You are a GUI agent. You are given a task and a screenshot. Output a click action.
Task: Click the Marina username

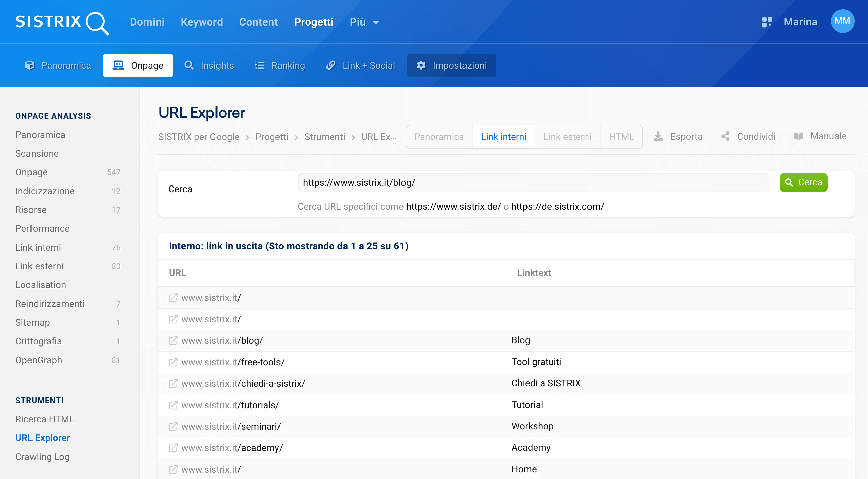(x=800, y=22)
